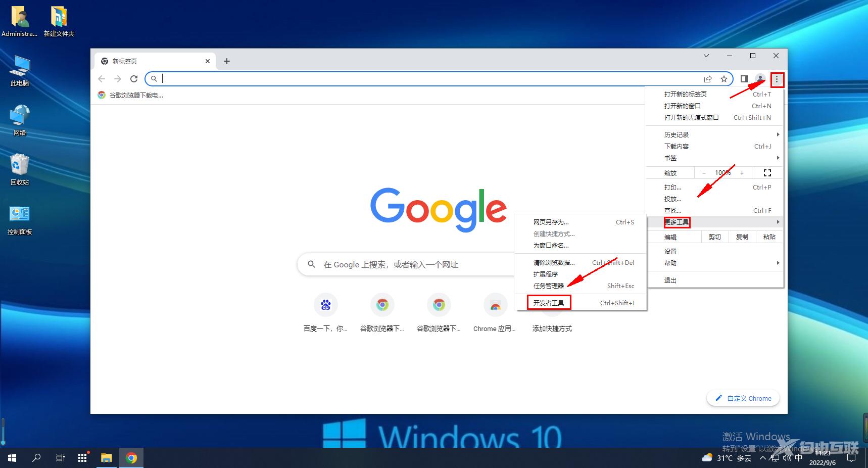
Task: Choose 打印... from the menu
Action: (714, 187)
